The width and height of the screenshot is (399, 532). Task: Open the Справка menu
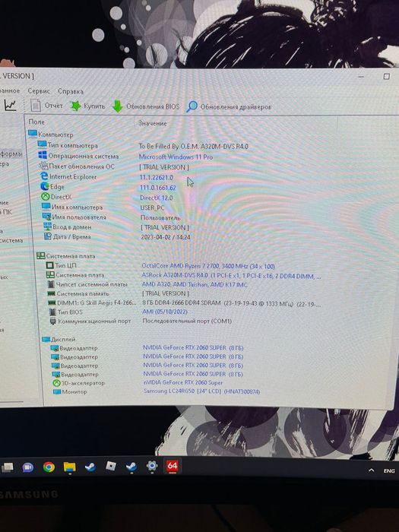pyautogui.click(x=71, y=91)
